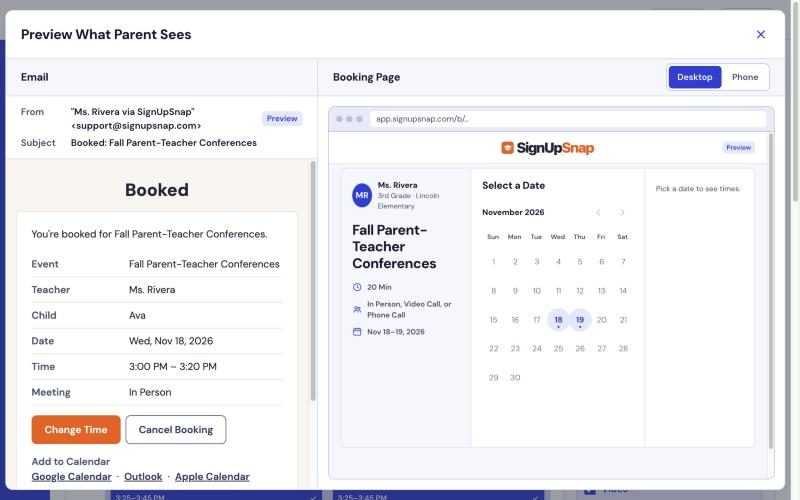Click the '3:00 PM – 3:20 PM' time value
800x500 pixels.
(x=172, y=366)
